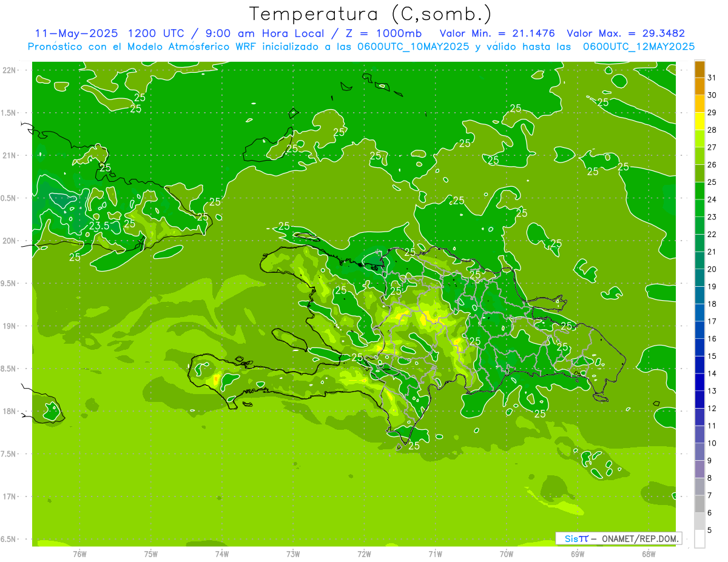Image resolution: width=728 pixels, height=562 pixels.
Task: Click the "23" legend value
Action: click(x=712, y=217)
